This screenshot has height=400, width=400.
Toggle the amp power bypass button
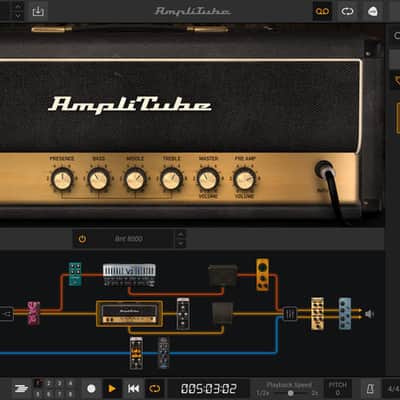point(82,239)
